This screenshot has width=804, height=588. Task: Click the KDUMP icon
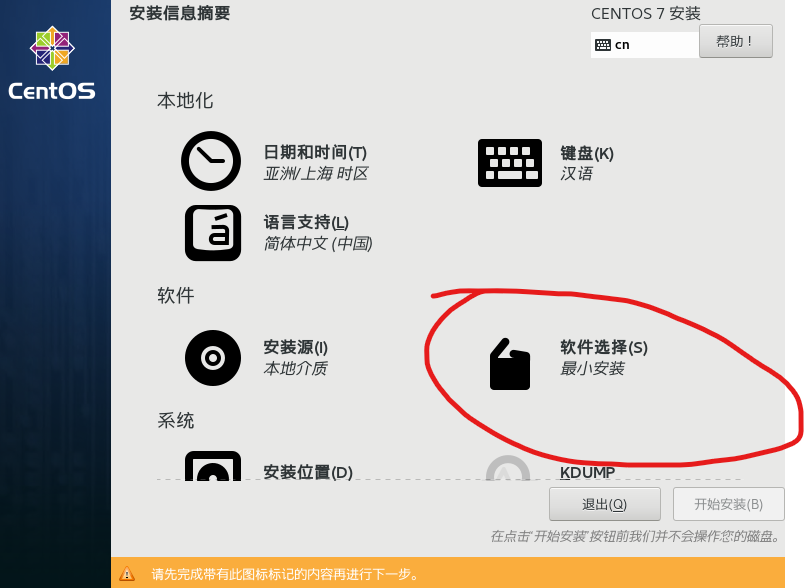tap(508, 468)
